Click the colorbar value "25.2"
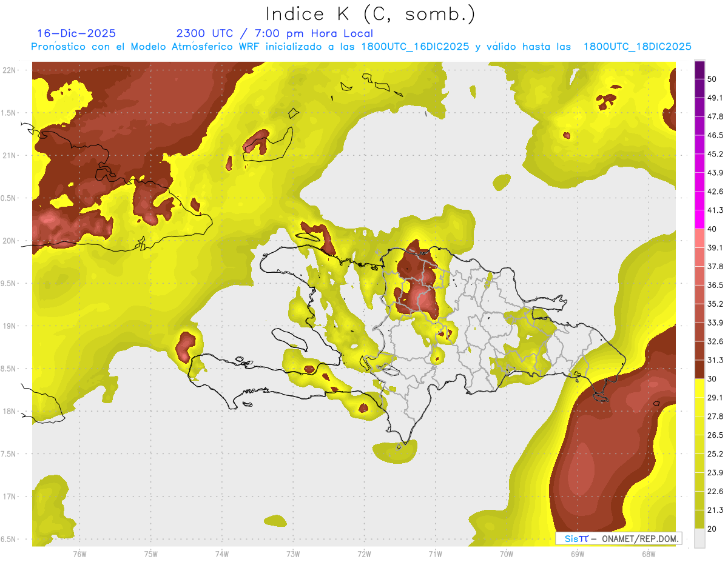The width and height of the screenshot is (728, 562). pyautogui.click(x=715, y=454)
